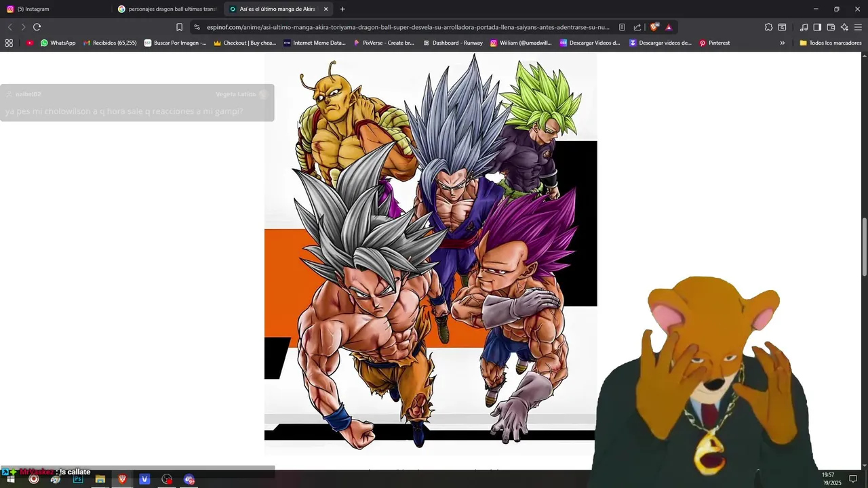The image size is (868, 488).
Task: Open 'Descargar Videos d...' bookmark
Action: coord(590,43)
